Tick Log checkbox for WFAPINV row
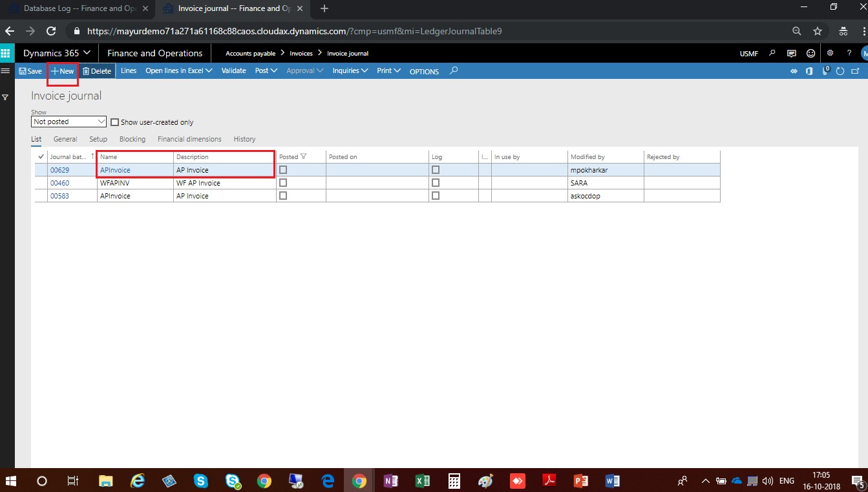 [x=436, y=183]
